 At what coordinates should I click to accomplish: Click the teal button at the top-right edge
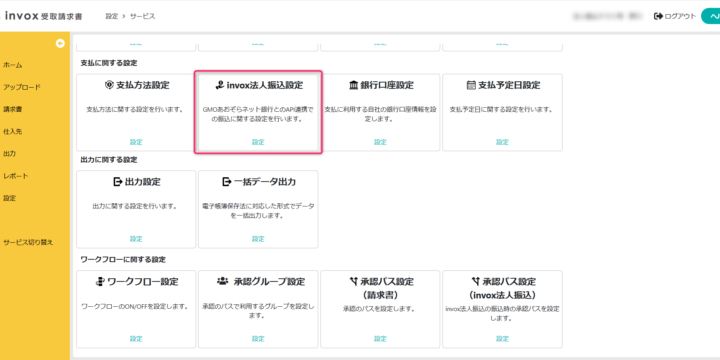pos(711,16)
